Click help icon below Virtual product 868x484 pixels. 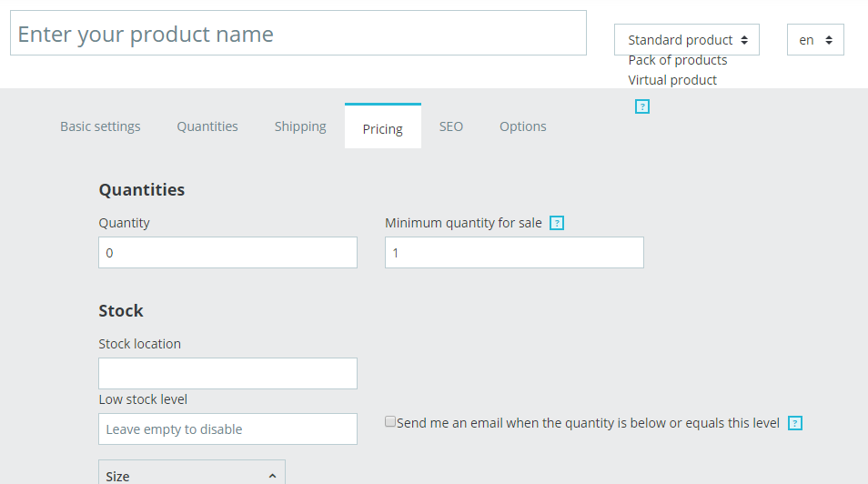point(642,106)
